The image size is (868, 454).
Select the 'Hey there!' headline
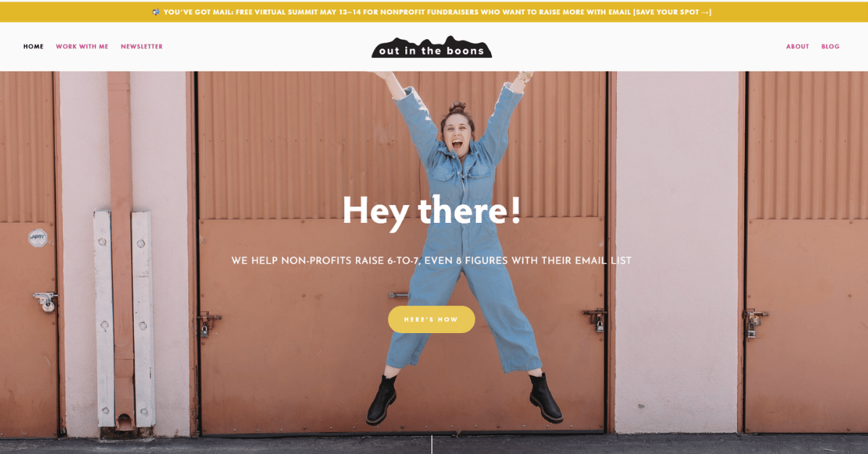click(x=432, y=211)
